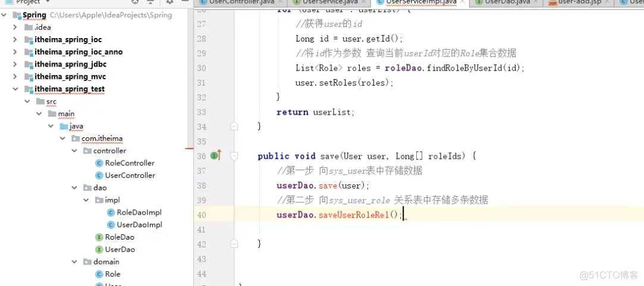Screen dimensions: 644x286
Task: Collapse the src folder chevron
Action: point(27,102)
